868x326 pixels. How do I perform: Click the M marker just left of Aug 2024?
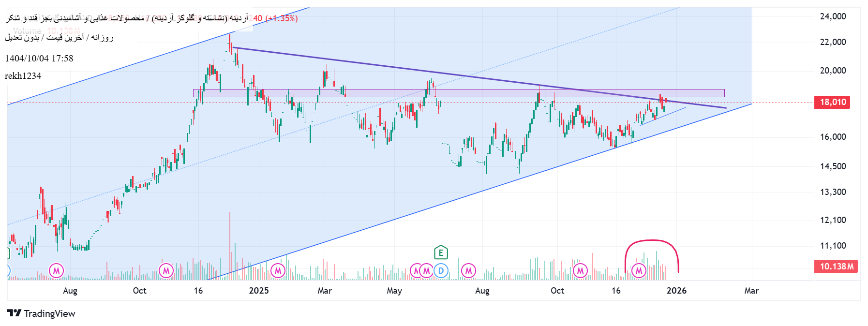point(57,271)
